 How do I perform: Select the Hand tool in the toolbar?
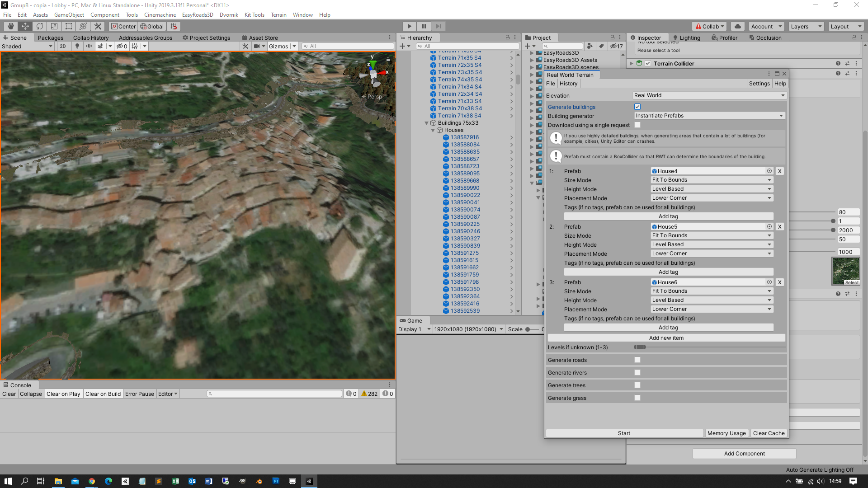[x=11, y=26]
